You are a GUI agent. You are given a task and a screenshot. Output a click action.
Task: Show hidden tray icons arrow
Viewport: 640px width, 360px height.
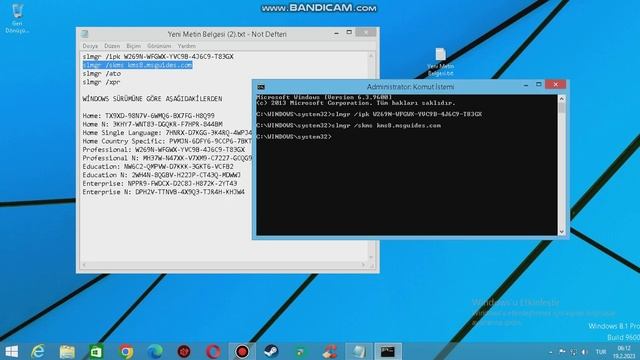pyautogui.click(x=551, y=352)
